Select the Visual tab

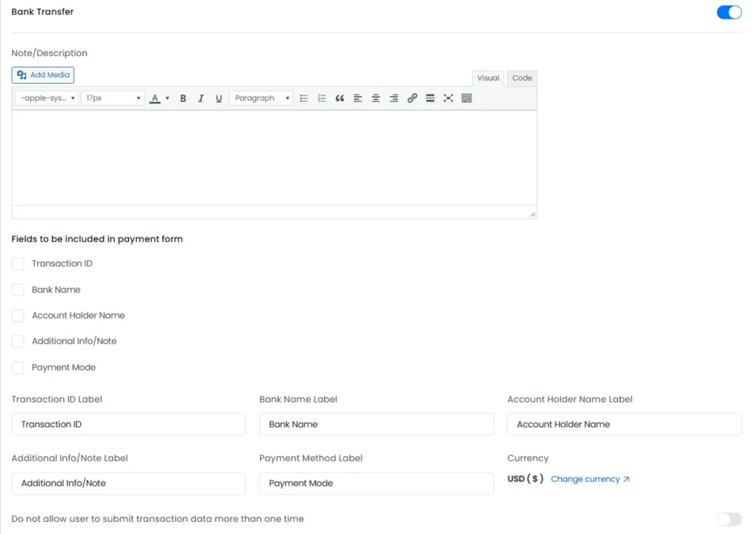(488, 78)
